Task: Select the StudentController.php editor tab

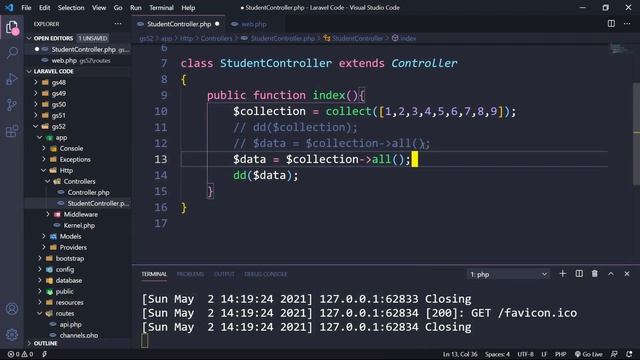Action: tap(179, 24)
